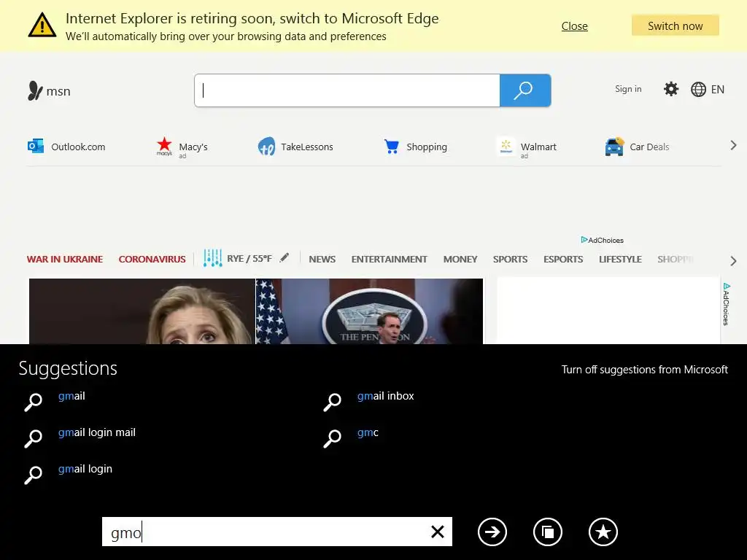Screen dimensions: 747x560
Task: Click the Walmart spark icon
Action: coord(506,146)
